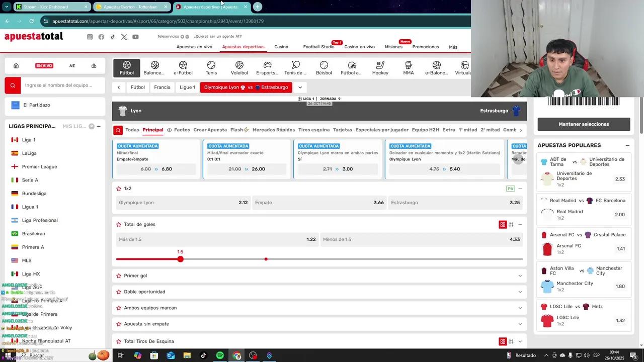644x362 pixels.
Task: Favorite the Total de goles market star
Action: coord(119,224)
